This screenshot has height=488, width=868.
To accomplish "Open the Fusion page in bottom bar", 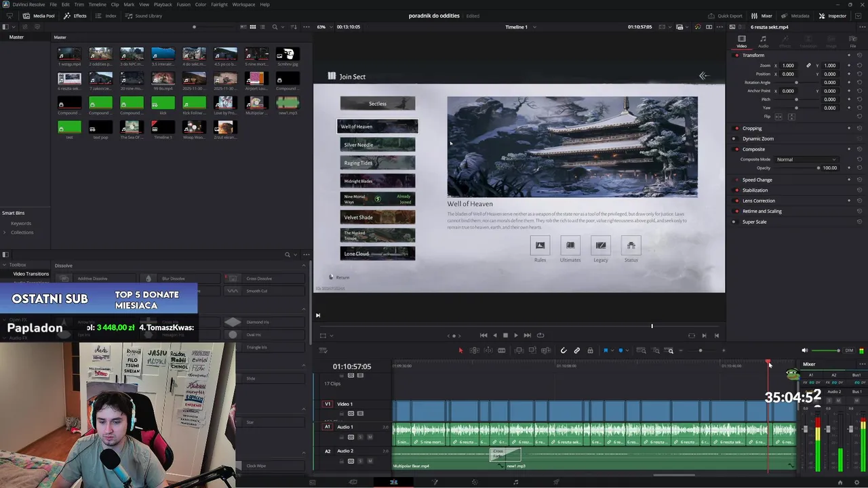I will click(434, 482).
